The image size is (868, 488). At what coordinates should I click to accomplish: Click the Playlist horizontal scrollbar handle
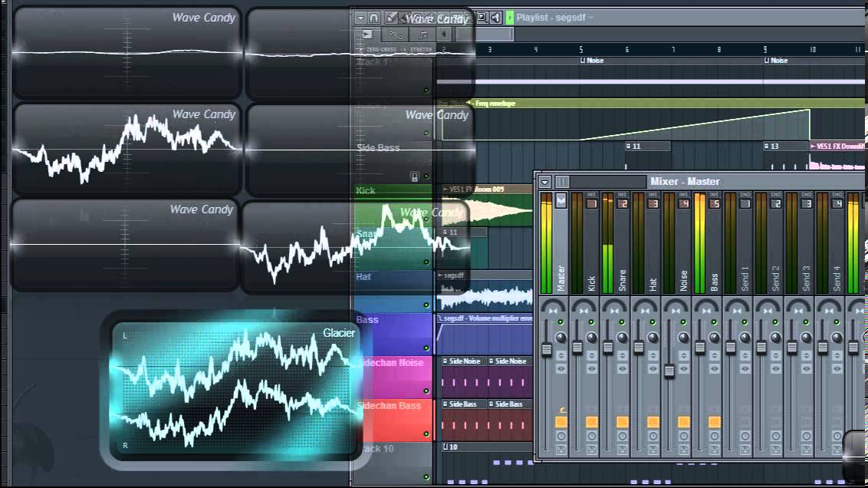(x=485, y=35)
